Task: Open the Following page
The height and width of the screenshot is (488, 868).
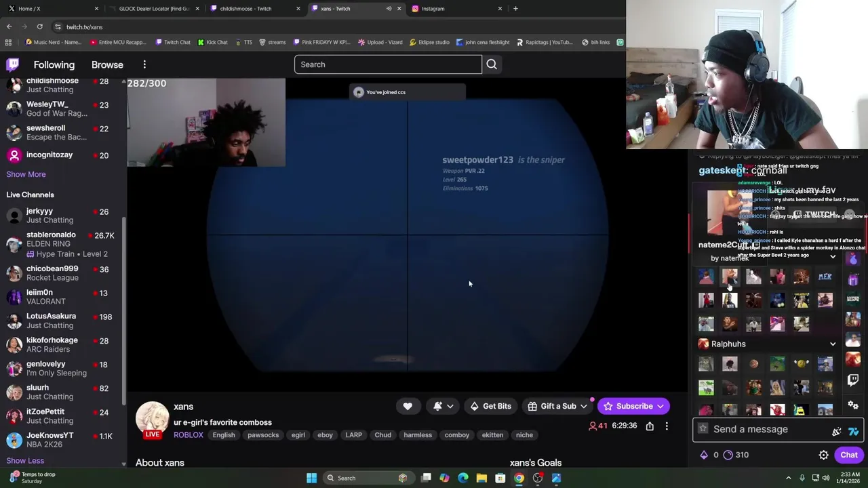Action: click(54, 64)
